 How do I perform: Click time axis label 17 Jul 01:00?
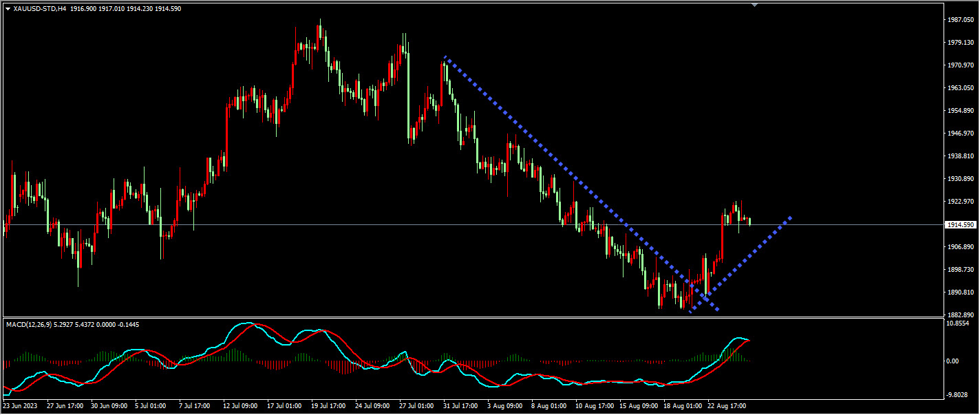coord(286,406)
